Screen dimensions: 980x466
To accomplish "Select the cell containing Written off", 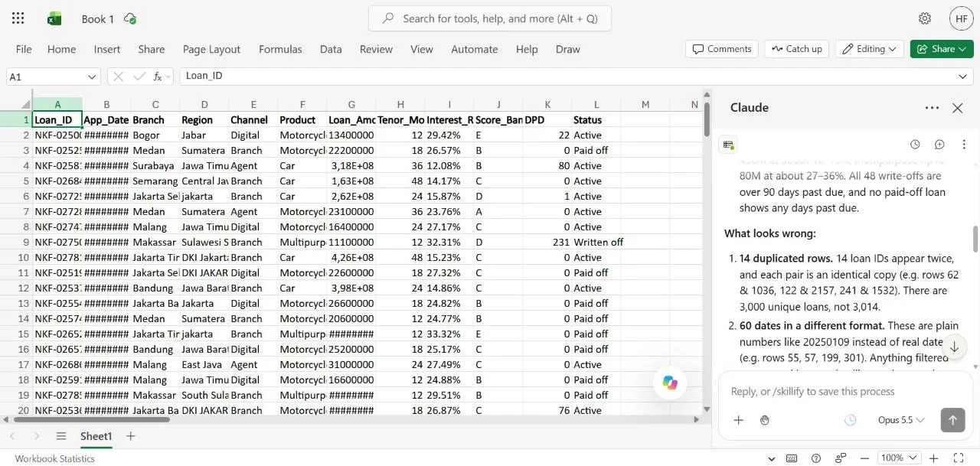I will 596,242.
